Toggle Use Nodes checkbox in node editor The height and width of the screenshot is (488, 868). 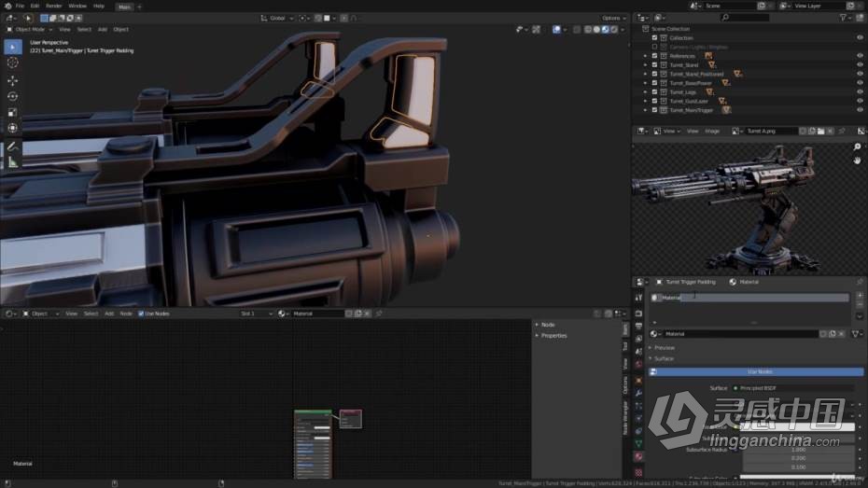141,314
